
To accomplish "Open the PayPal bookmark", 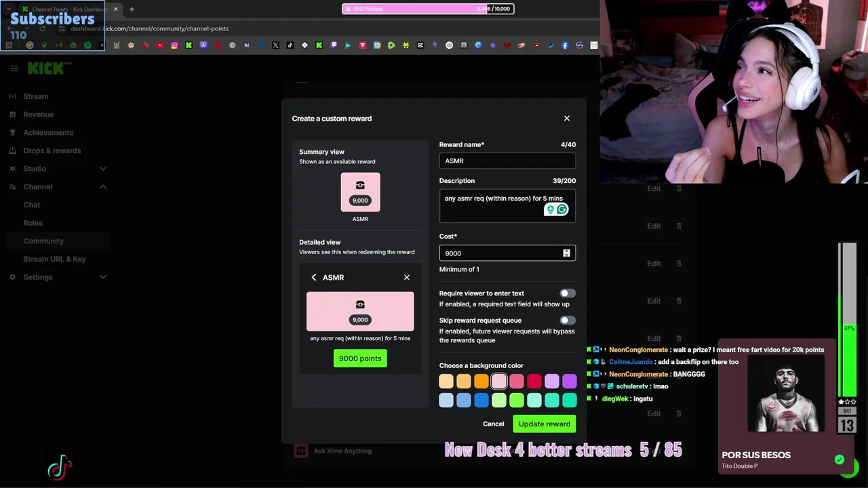I will [551, 45].
